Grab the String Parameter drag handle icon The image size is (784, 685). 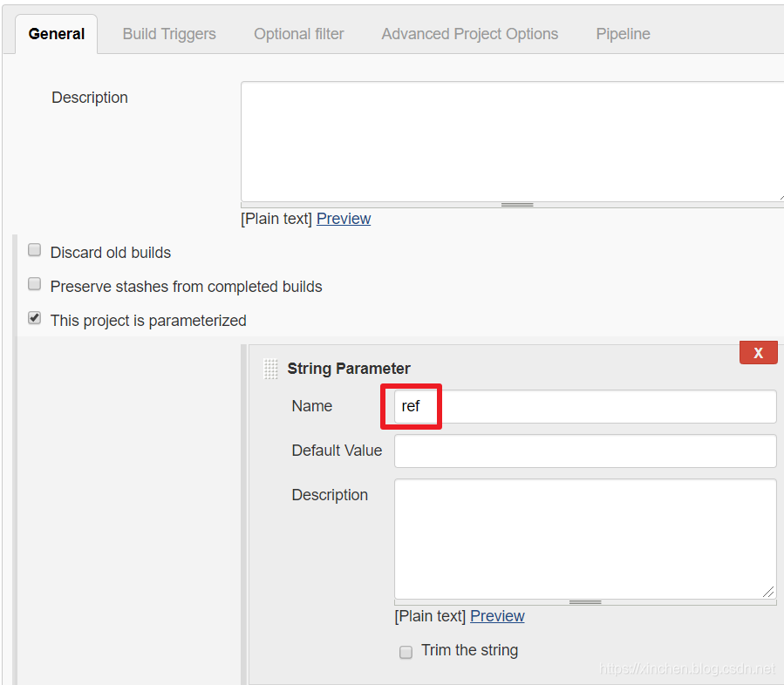click(x=270, y=369)
